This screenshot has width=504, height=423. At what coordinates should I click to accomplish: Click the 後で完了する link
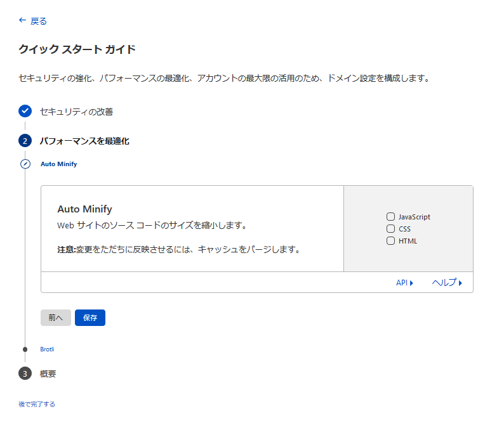pos(37,404)
